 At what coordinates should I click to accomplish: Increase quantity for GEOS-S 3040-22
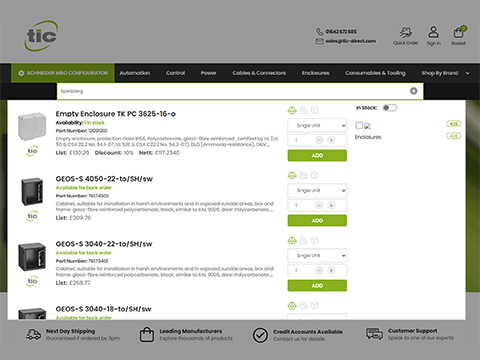331,270
